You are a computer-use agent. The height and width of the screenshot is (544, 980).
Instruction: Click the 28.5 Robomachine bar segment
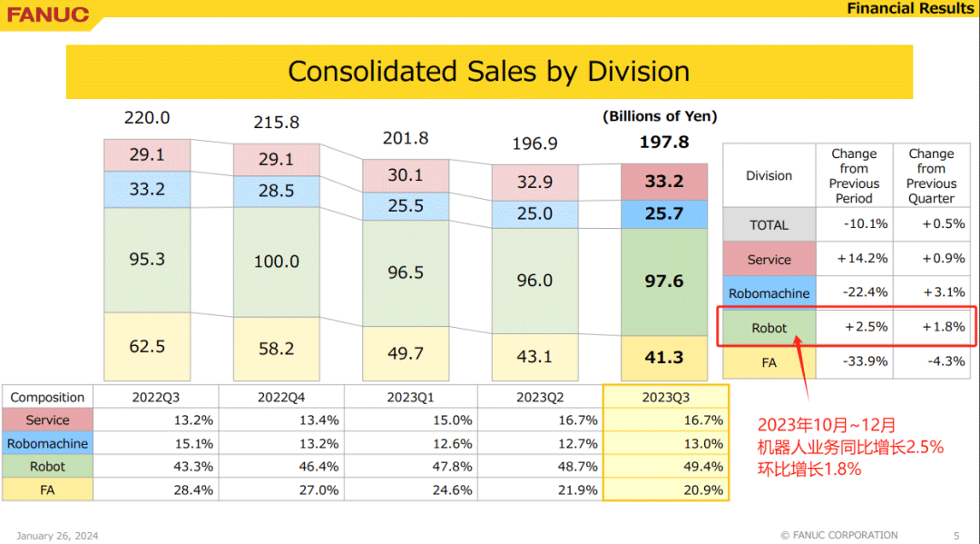tap(276, 192)
